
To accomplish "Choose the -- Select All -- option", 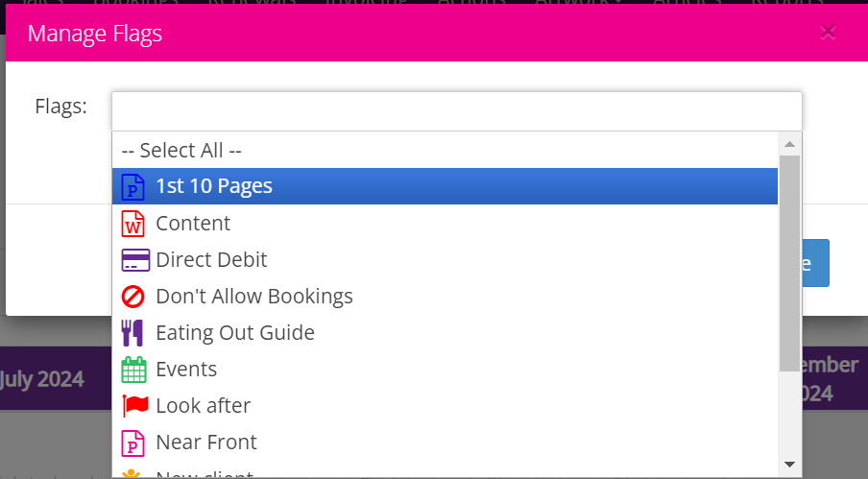I will point(445,151).
